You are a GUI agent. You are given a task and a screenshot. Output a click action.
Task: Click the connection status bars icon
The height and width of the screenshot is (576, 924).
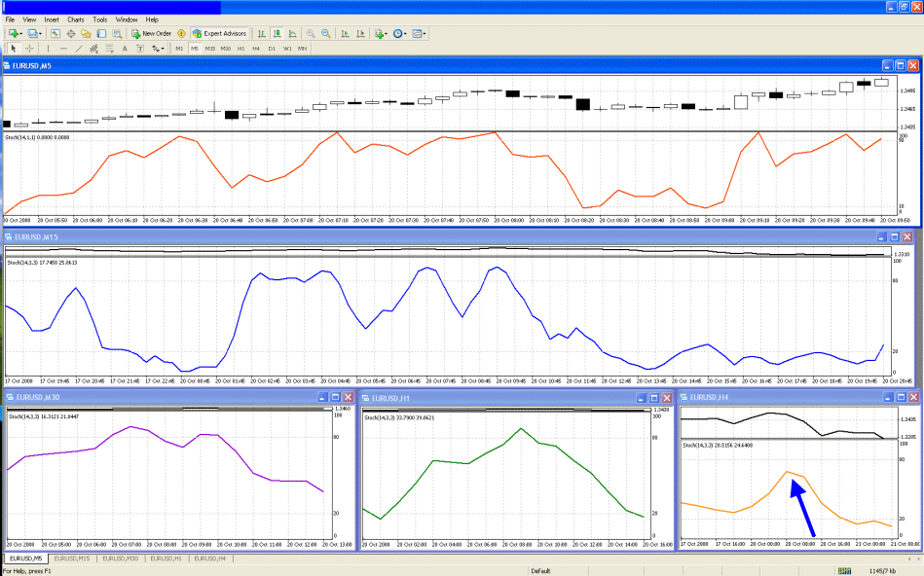(844, 571)
